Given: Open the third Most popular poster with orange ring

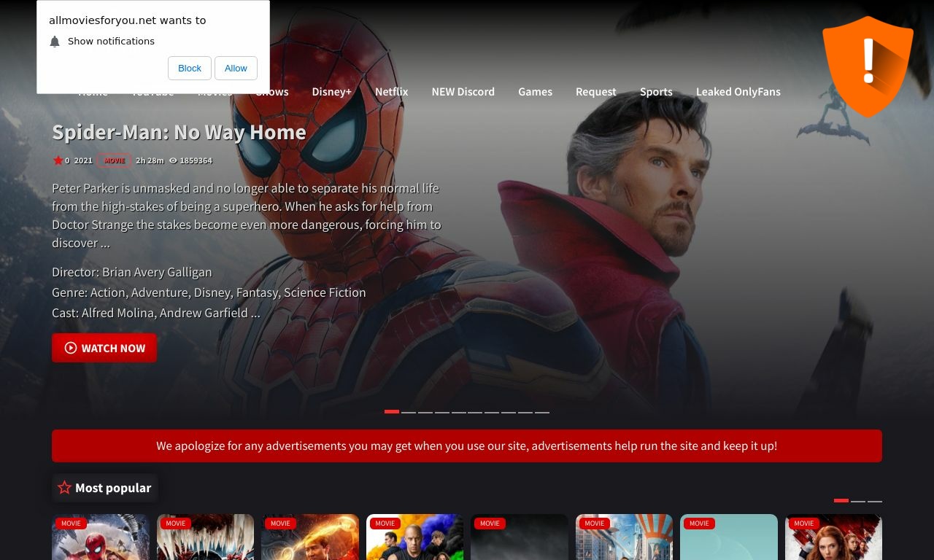Looking at the screenshot, I should coord(310,537).
